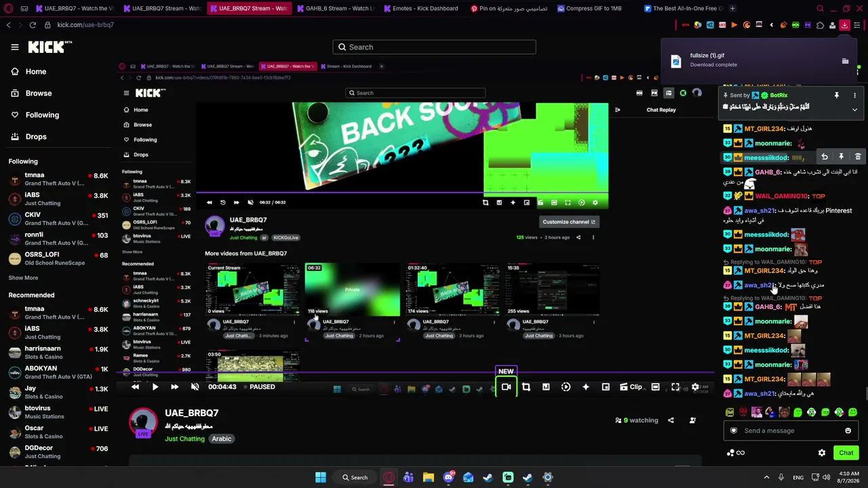Toggle fullscreen in video player
The height and width of the screenshot is (488, 868).
(675, 387)
